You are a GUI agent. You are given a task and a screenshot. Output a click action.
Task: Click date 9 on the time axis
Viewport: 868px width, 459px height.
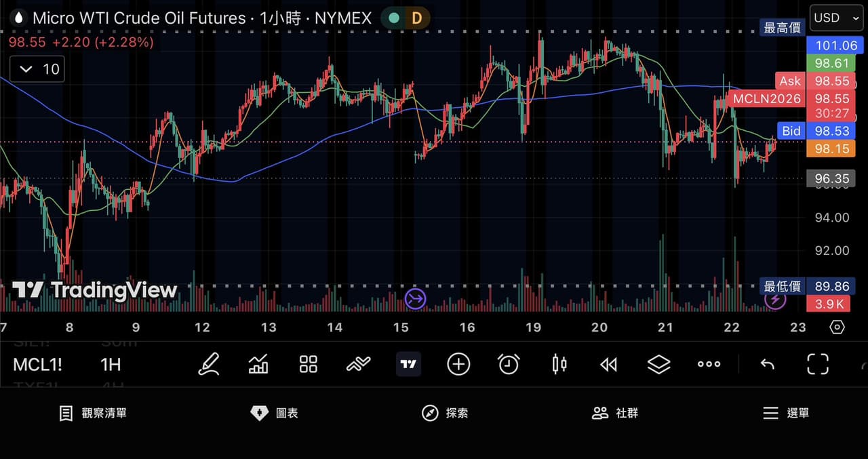click(x=136, y=327)
